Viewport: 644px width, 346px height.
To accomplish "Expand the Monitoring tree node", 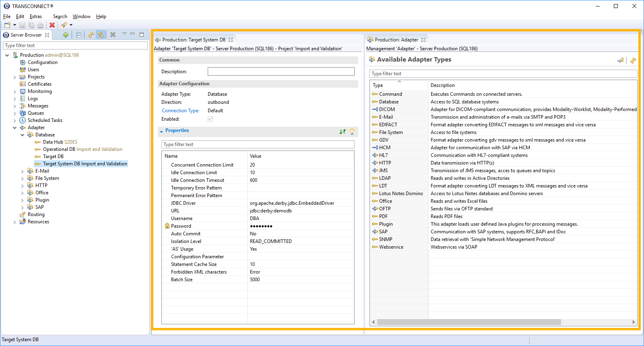I will pyautogui.click(x=15, y=91).
